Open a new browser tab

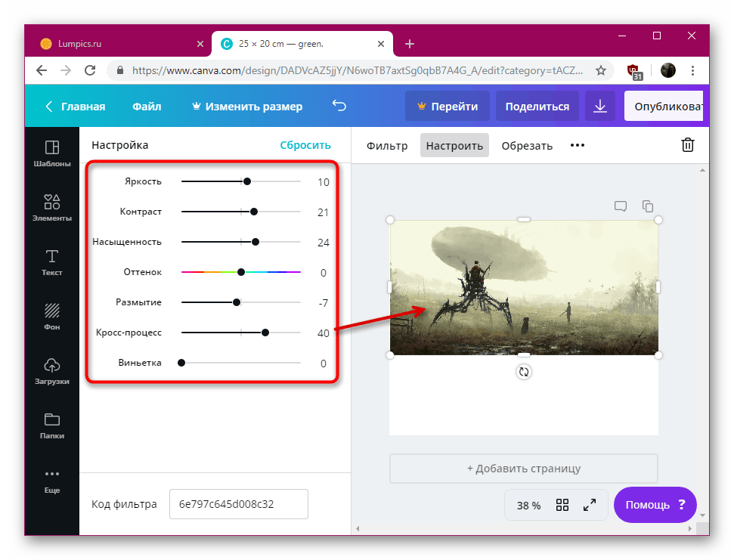[410, 44]
